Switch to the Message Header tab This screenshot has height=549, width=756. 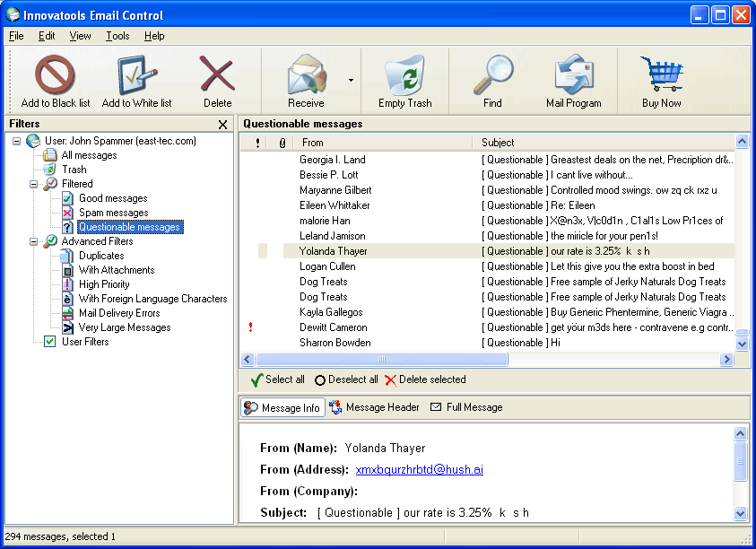375,407
